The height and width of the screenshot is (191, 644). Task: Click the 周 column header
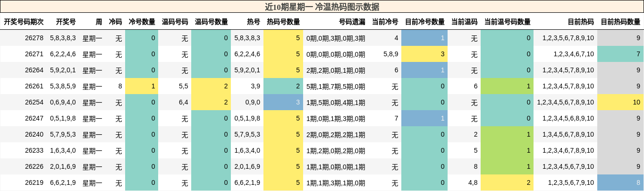tap(99, 22)
